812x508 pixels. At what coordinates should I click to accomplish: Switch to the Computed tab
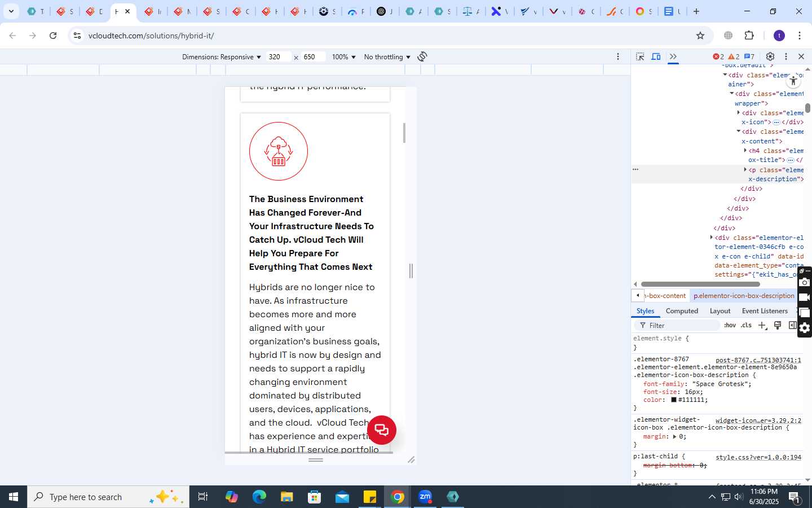coord(682,311)
